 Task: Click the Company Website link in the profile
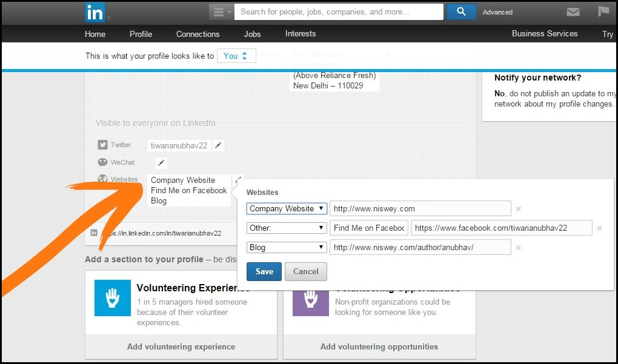(x=183, y=180)
